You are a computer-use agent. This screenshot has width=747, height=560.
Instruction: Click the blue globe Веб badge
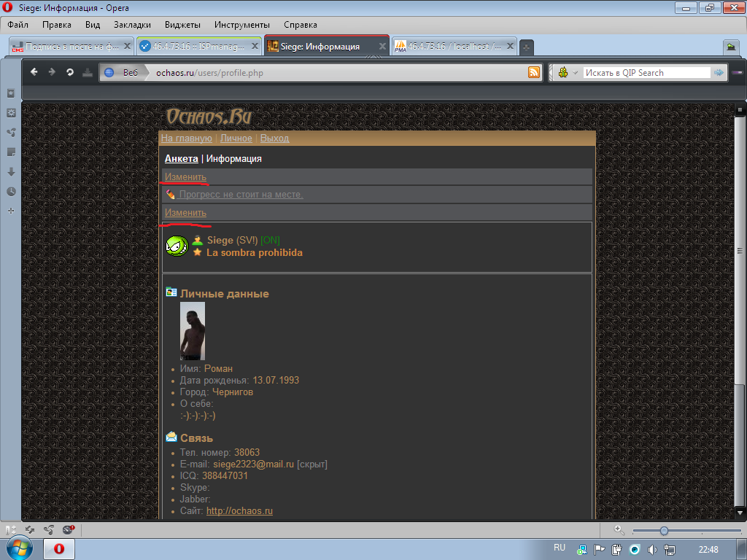point(123,72)
